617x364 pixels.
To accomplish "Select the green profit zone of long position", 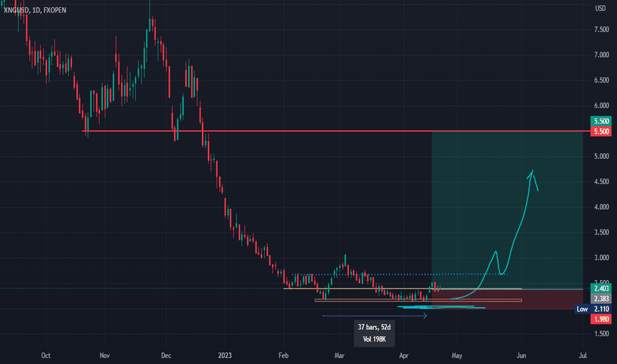I will 507,210.
